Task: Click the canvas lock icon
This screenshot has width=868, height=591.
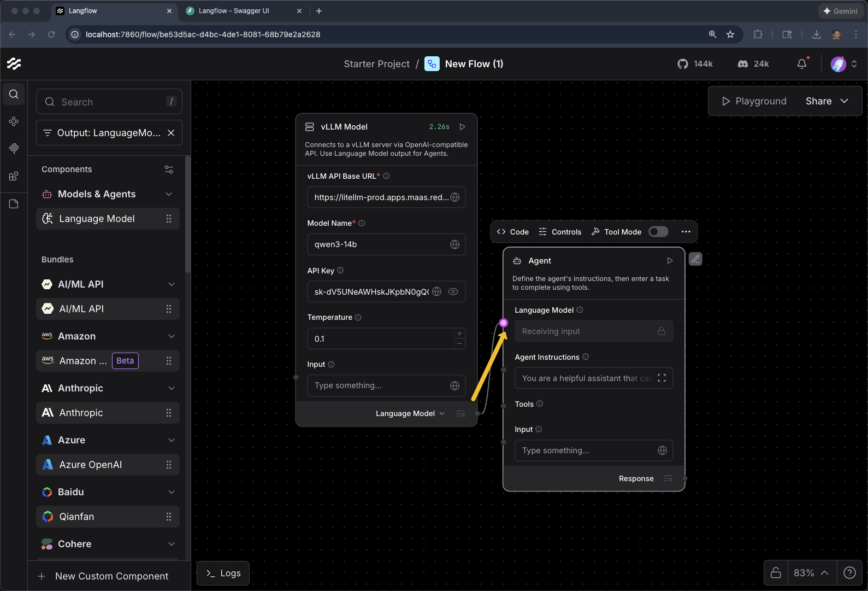Action: click(776, 572)
